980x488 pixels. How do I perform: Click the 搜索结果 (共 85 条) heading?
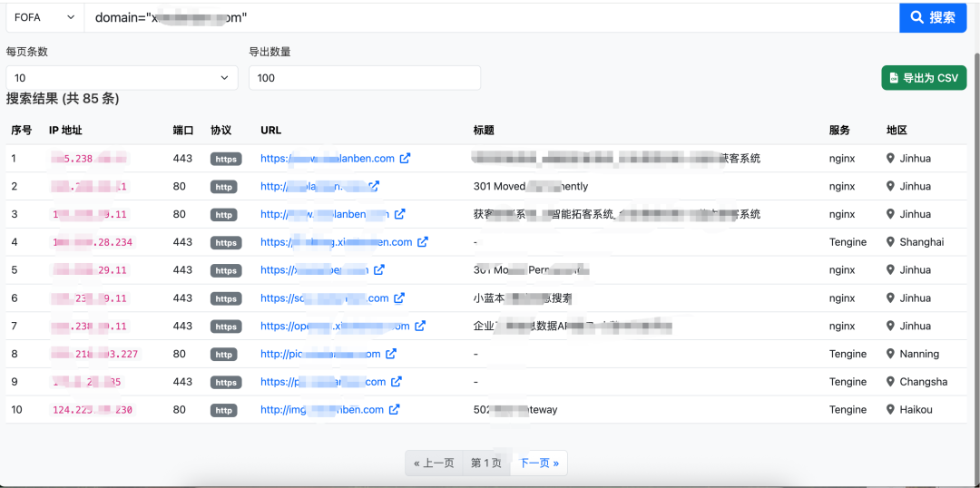point(63,99)
